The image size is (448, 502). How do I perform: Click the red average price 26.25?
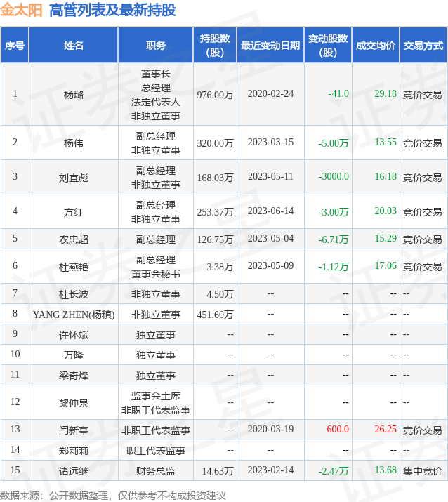pyautogui.click(x=386, y=429)
